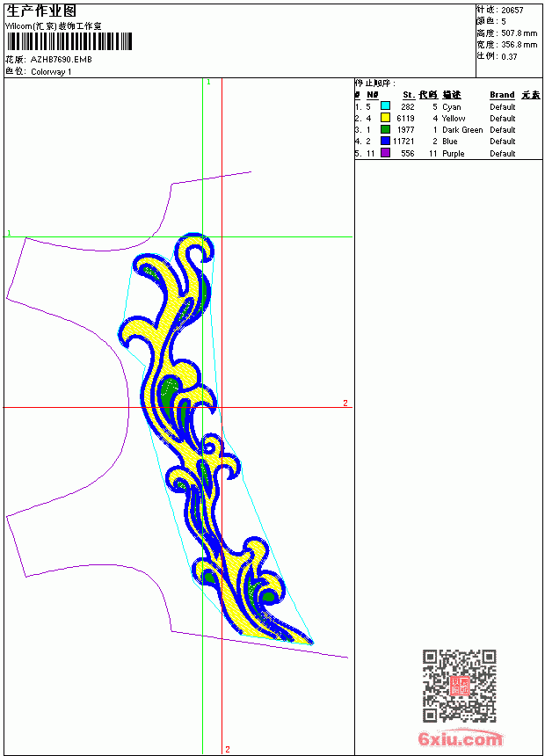Click the stitch count 20657 value
The height and width of the screenshot is (756, 545).
pyautogui.click(x=512, y=11)
